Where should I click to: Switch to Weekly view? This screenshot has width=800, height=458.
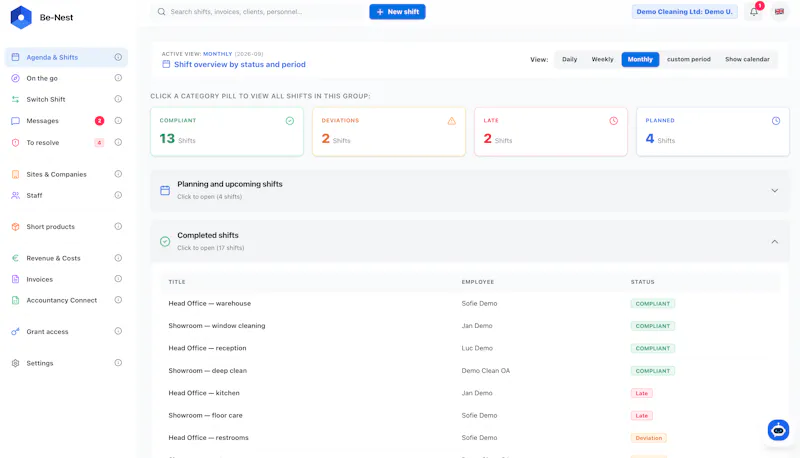click(x=602, y=59)
